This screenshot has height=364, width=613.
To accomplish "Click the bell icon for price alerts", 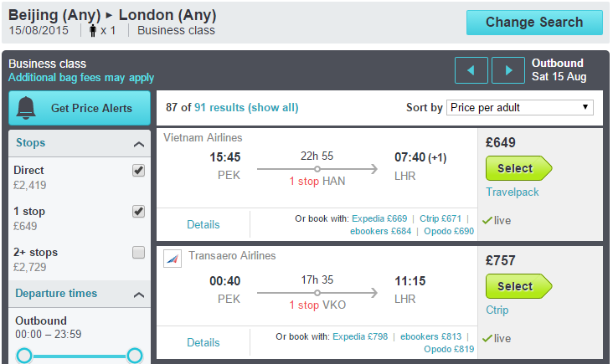I will pos(26,108).
